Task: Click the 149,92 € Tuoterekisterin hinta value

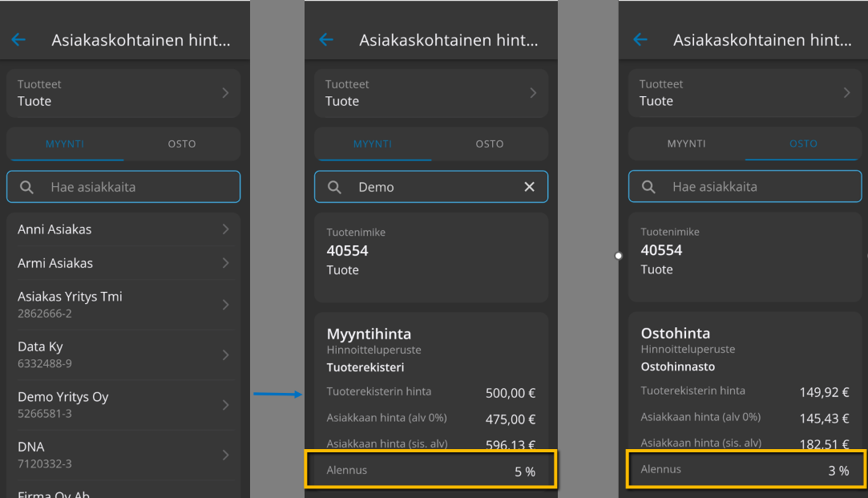Action: [x=824, y=392]
